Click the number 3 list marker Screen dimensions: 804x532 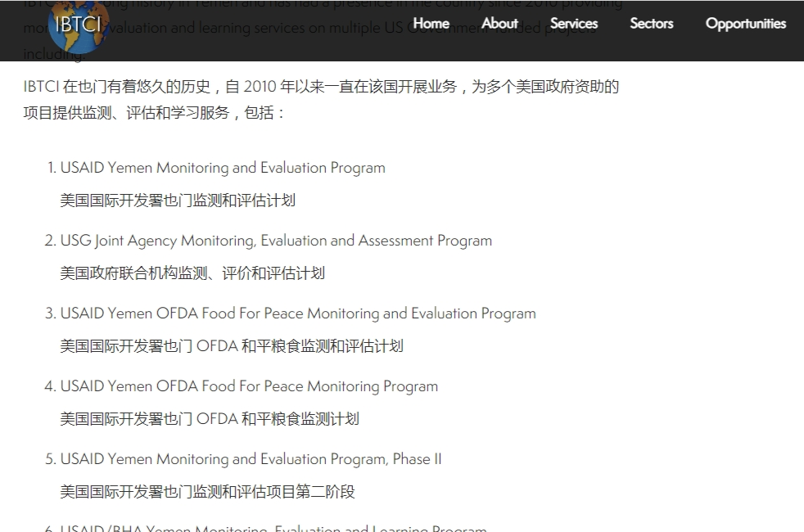(50, 313)
